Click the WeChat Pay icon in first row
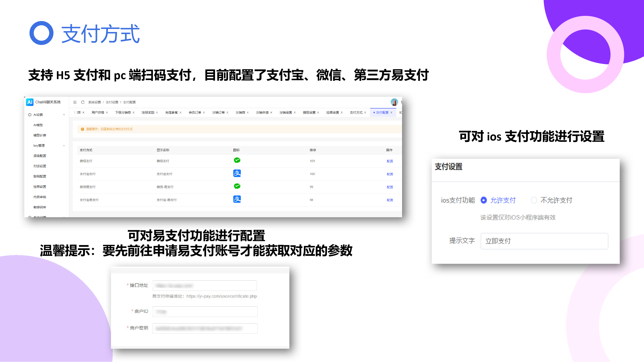The height and width of the screenshot is (362, 644). click(x=237, y=160)
